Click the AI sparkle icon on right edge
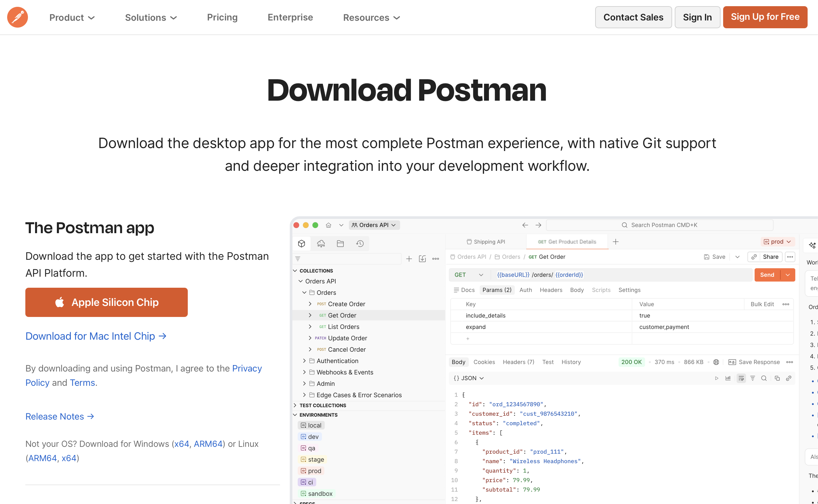818x504 pixels. (x=812, y=245)
